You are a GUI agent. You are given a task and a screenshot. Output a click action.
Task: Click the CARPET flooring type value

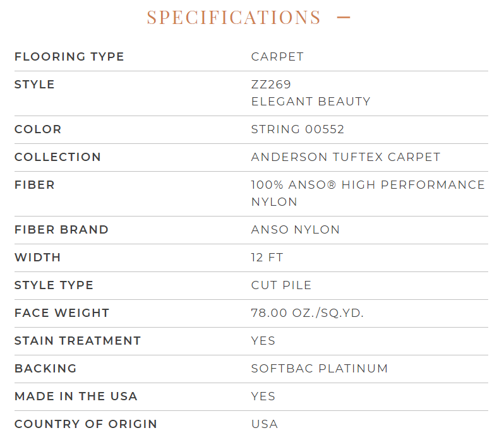tap(277, 57)
